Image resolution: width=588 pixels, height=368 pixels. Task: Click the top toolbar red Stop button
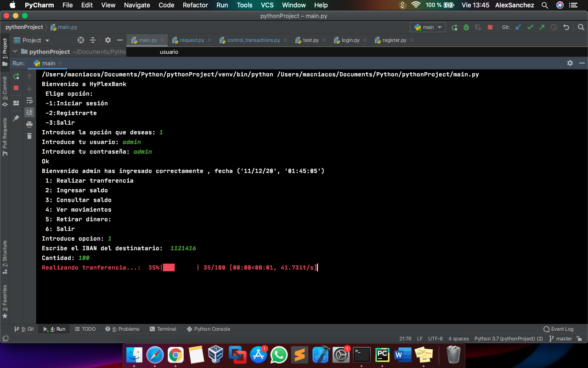point(490,27)
